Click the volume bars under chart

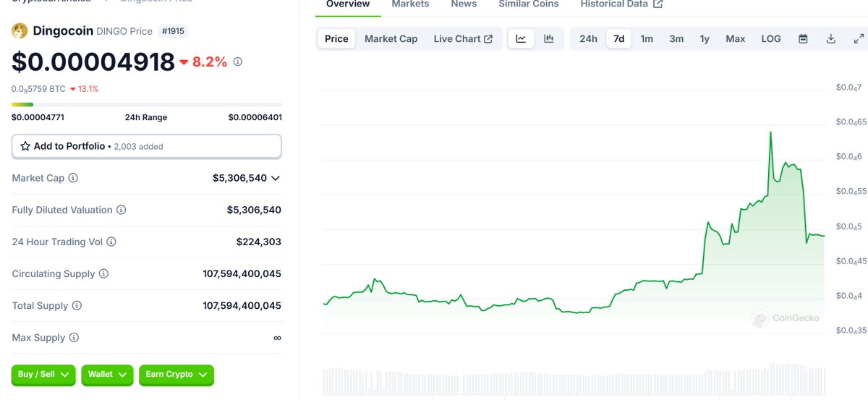[574, 379]
